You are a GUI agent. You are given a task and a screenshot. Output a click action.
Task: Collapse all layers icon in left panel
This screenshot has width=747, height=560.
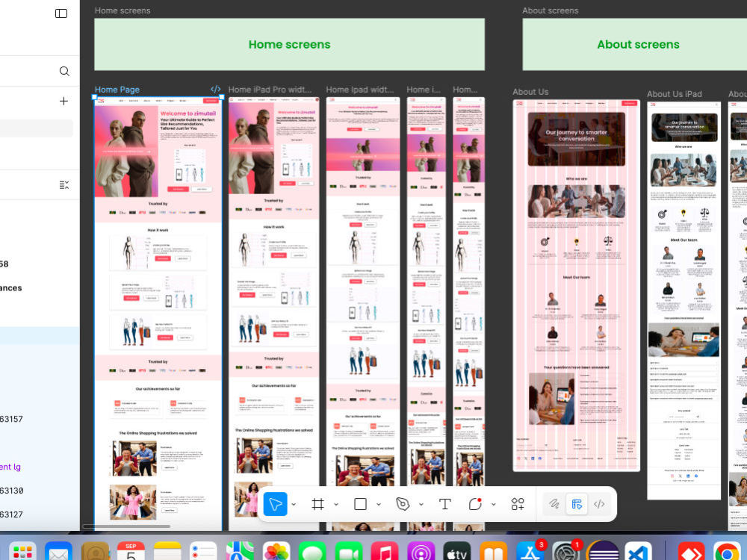(63, 184)
